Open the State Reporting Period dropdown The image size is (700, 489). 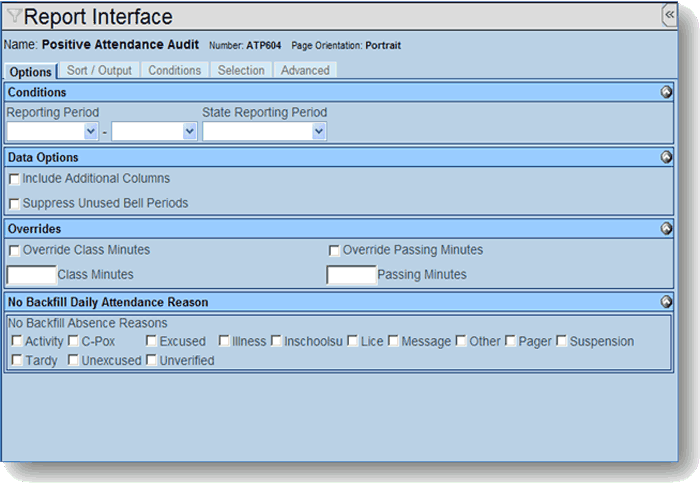click(x=264, y=131)
